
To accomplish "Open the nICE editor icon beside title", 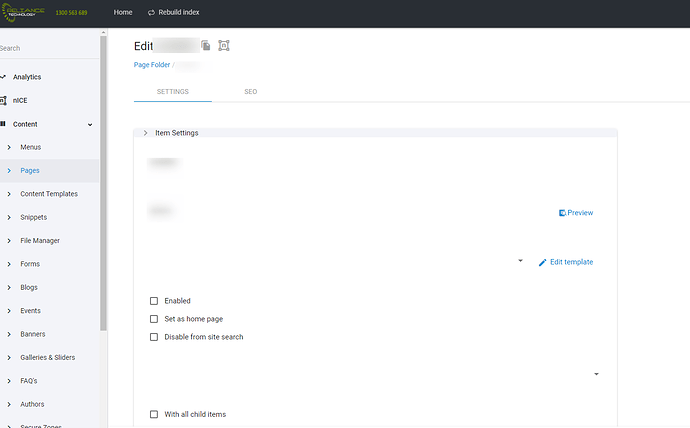I will tap(224, 45).
